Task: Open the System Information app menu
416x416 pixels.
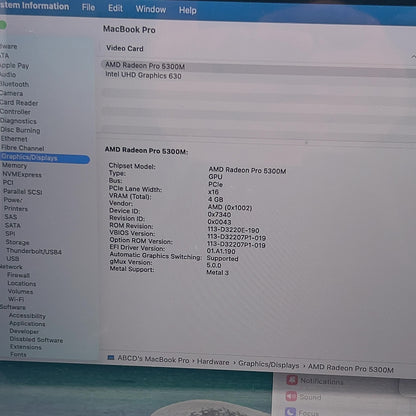Action: click(34, 6)
